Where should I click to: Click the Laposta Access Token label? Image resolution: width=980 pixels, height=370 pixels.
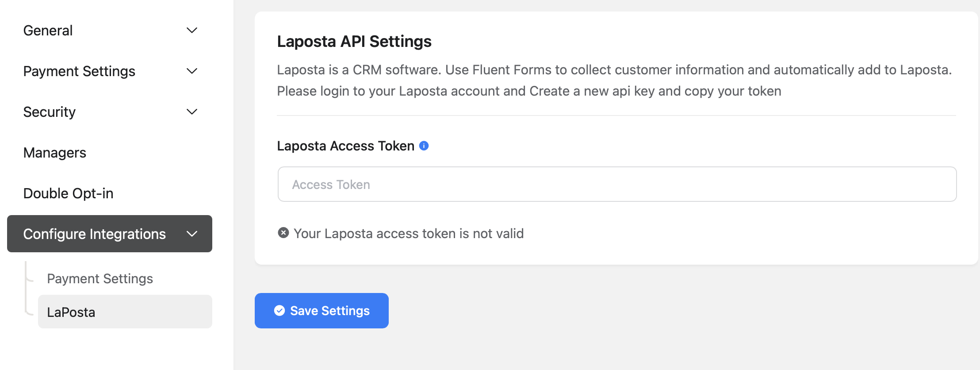(346, 146)
